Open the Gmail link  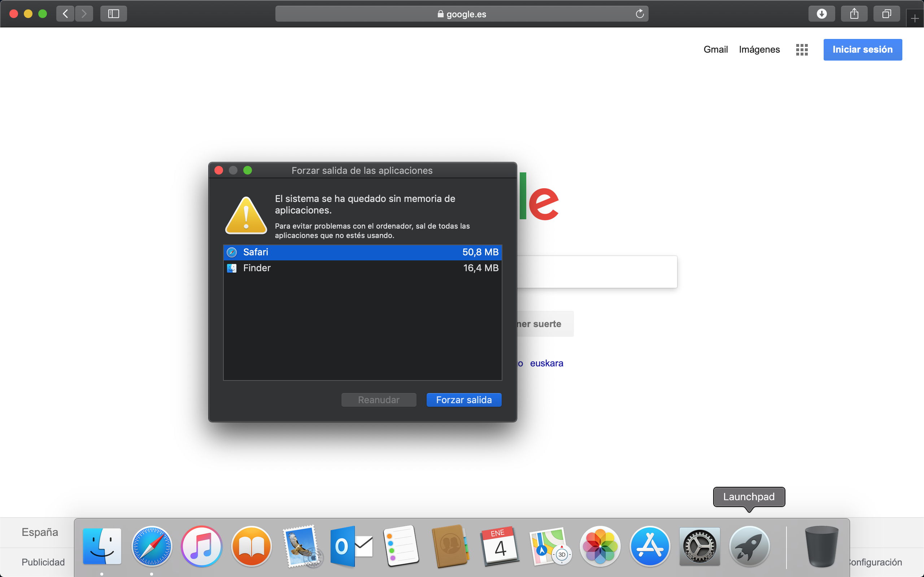pyautogui.click(x=715, y=50)
